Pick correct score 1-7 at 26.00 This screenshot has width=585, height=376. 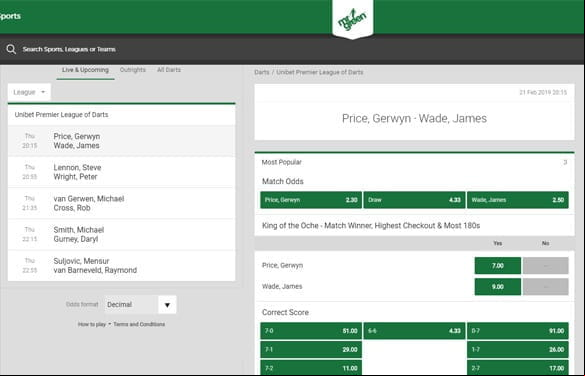point(518,350)
